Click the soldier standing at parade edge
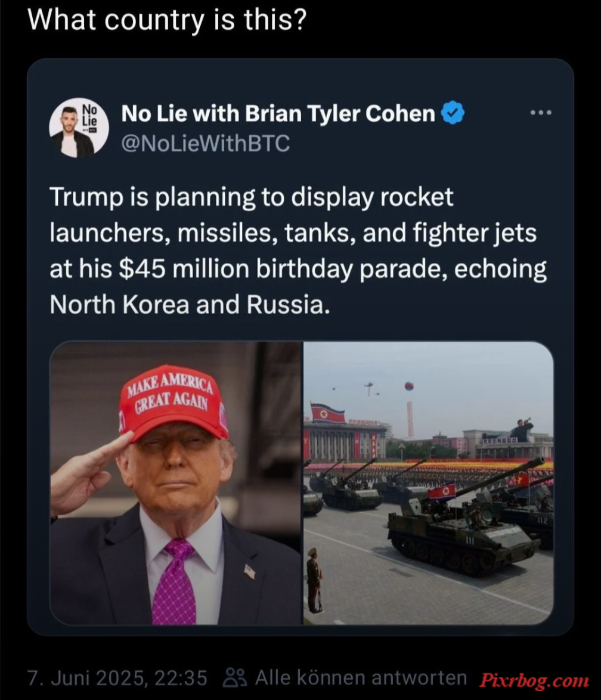 pyautogui.click(x=314, y=580)
